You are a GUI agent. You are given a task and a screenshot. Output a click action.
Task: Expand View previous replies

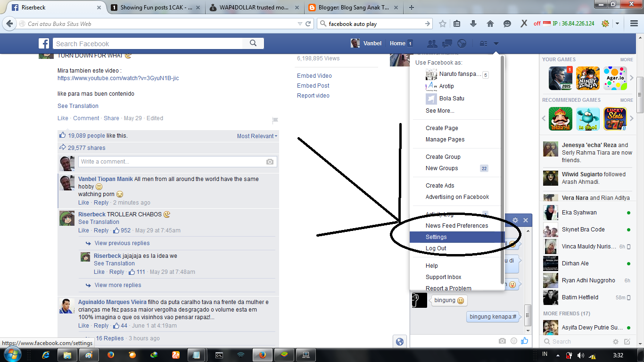coord(122,243)
